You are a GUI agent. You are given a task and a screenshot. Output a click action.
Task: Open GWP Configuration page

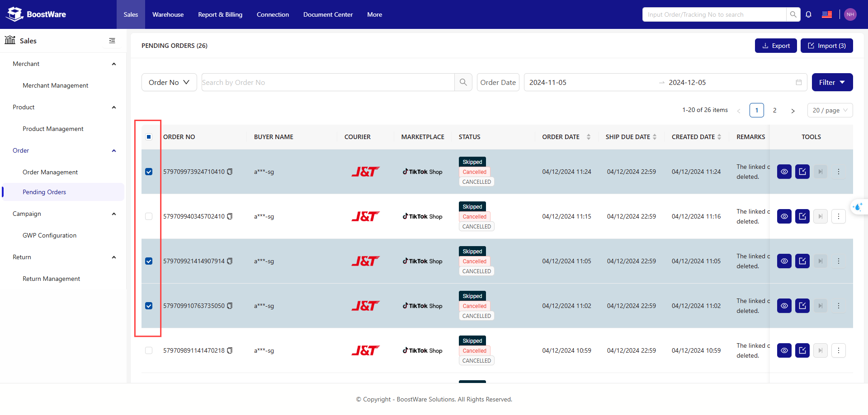click(49, 235)
